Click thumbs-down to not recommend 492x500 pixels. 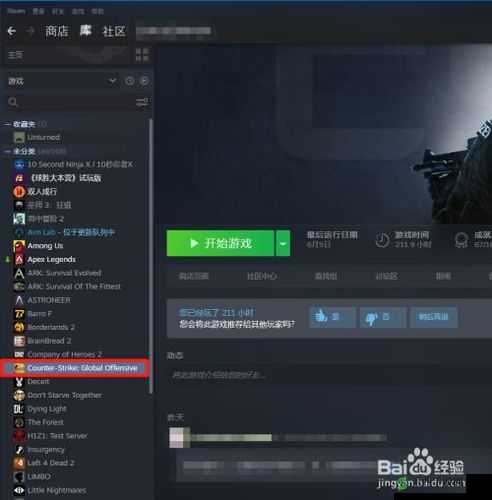coord(383,317)
